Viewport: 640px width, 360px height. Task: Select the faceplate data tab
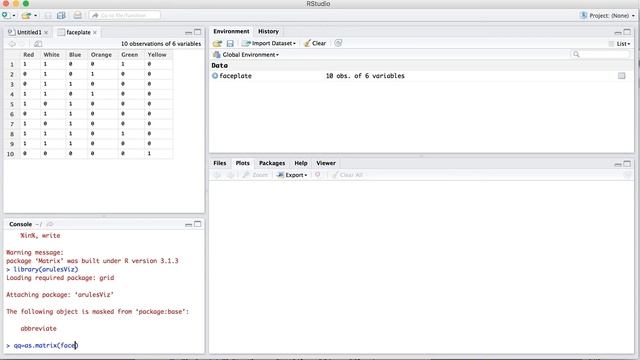(78, 32)
